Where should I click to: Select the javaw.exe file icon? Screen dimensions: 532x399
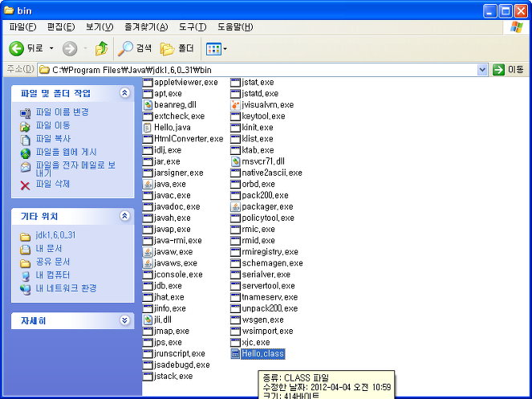point(148,252)
